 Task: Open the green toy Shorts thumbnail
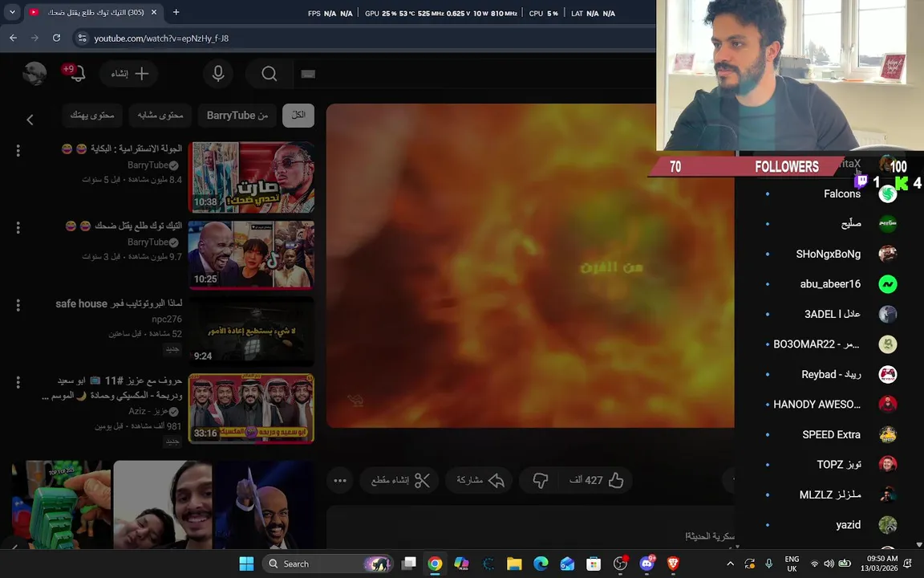pos(61,505)
